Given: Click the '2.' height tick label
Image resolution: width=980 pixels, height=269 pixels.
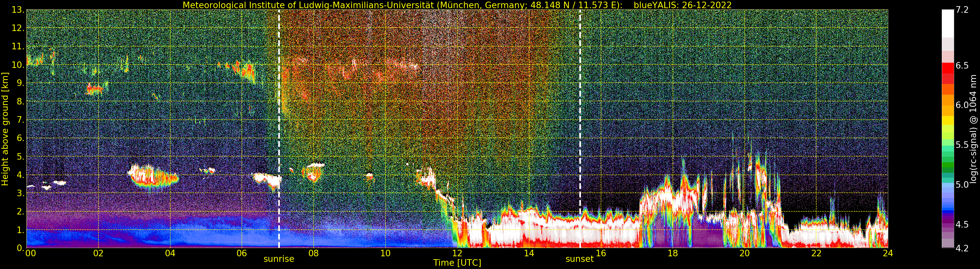Looking at the screenshot, I should coord(21,211).
